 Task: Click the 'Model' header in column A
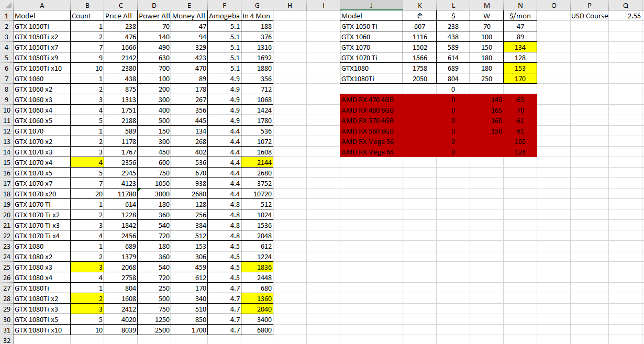tap(42, 16)
